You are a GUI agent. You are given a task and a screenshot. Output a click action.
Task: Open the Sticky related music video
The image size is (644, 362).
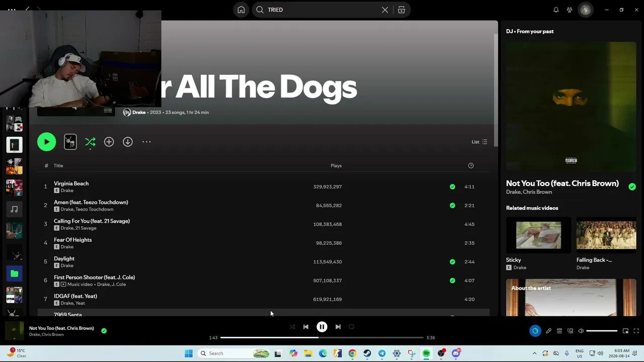538,243
